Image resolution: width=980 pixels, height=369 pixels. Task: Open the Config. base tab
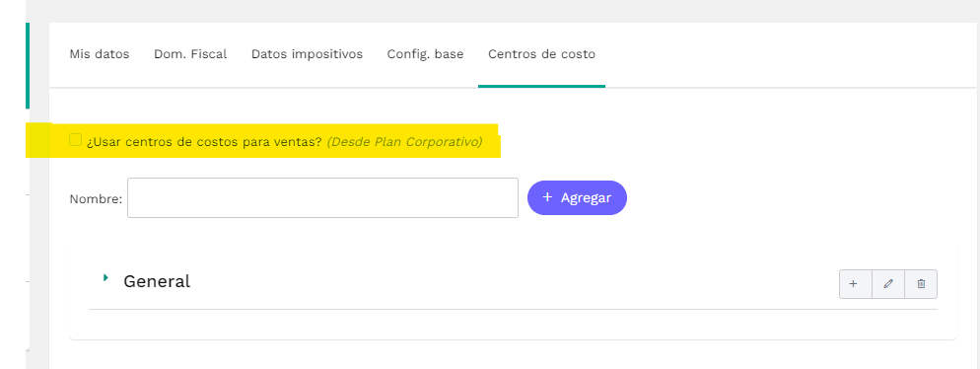[425, 54]
